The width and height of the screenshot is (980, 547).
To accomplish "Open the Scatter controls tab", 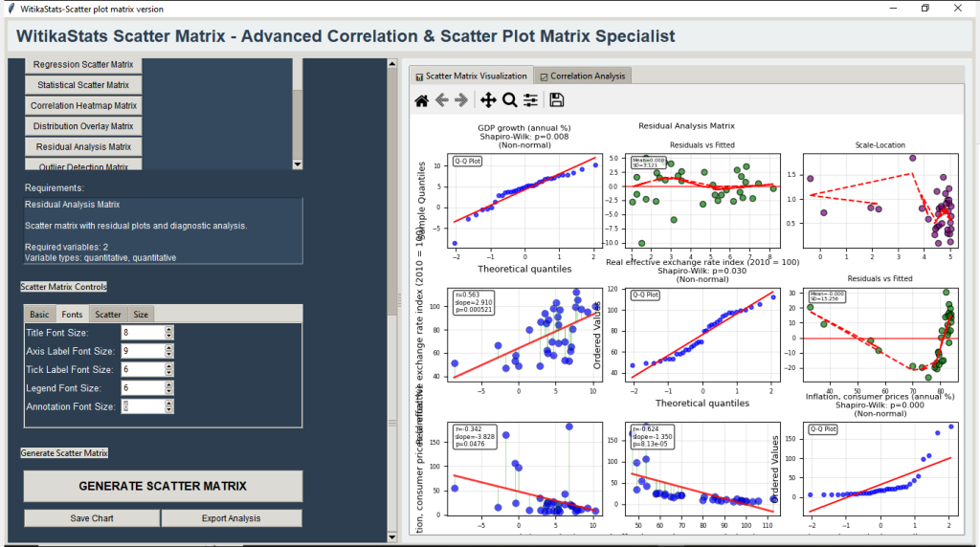I will tap(108, 314).
